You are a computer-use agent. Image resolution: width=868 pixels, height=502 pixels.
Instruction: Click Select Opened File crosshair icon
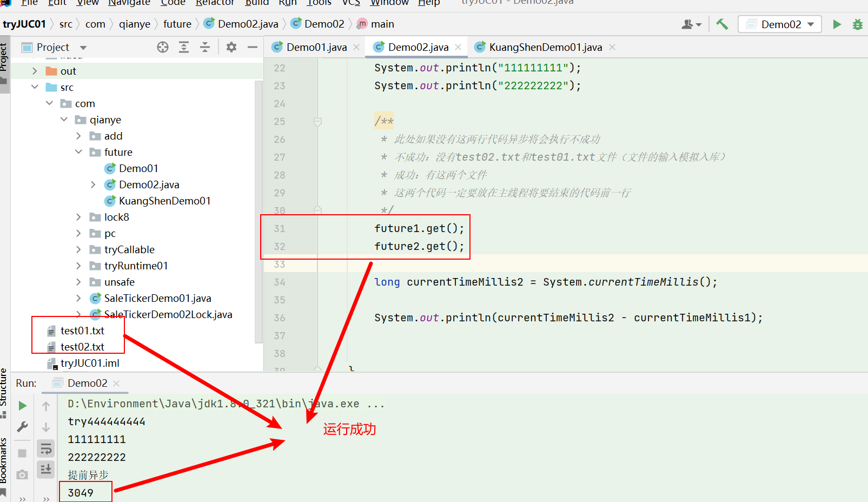pos(162,47)
